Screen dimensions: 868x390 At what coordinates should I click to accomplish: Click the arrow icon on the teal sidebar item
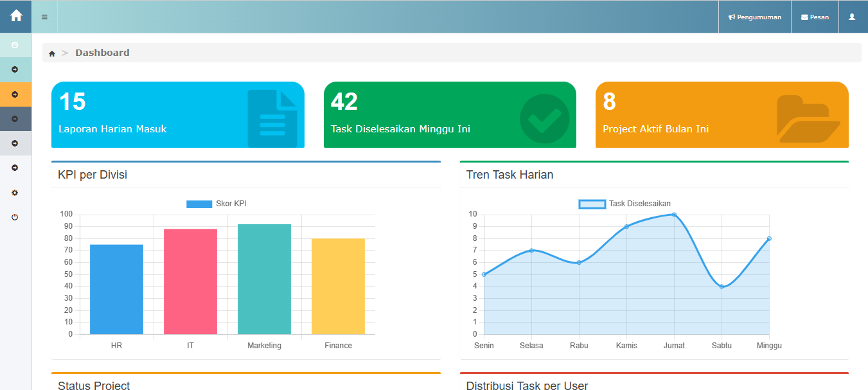pos(15,69)
